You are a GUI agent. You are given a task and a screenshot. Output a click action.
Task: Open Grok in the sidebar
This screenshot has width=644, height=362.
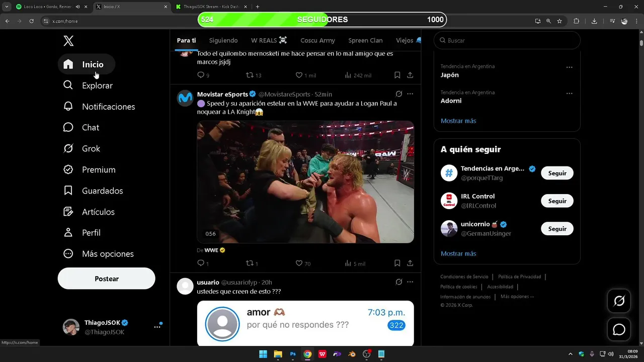(x=82, y=149)
